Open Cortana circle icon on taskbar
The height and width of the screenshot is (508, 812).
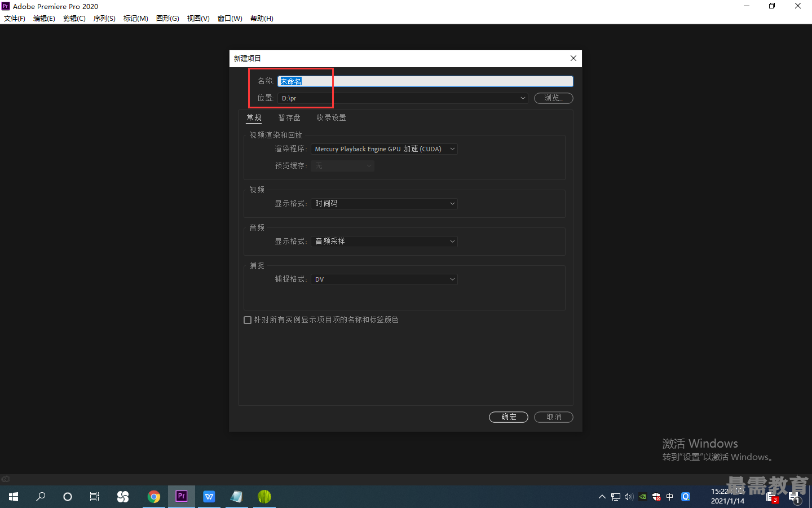(68, 497)
